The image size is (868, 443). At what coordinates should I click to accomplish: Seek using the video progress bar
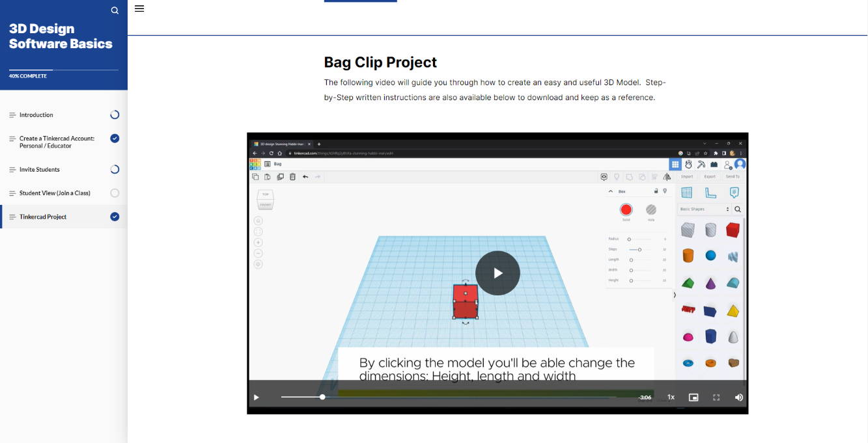click(449, 397)
